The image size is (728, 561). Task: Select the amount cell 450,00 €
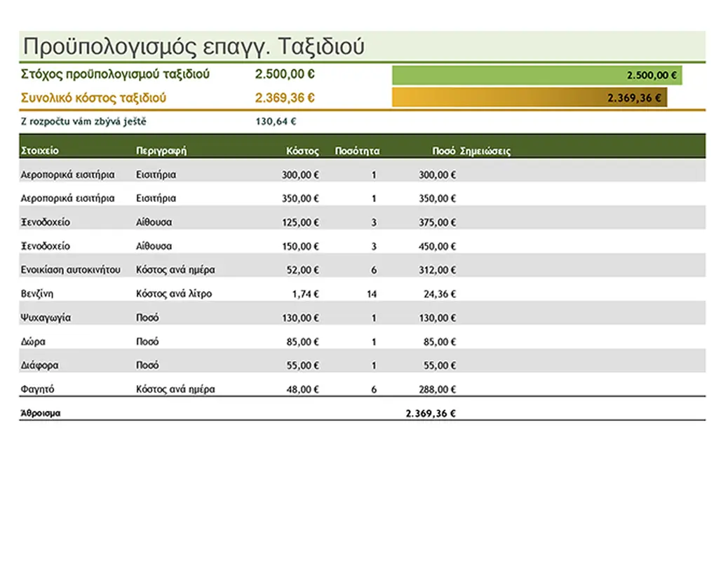pos(438,246)
